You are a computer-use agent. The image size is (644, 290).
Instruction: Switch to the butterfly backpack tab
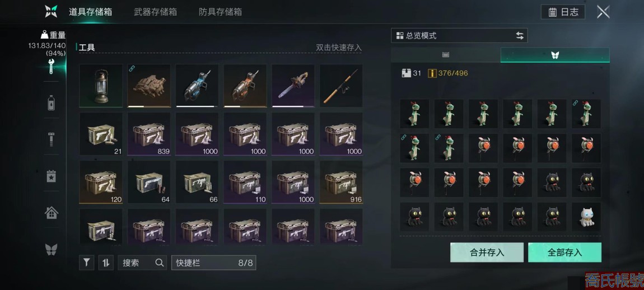[x=555, y=55]
